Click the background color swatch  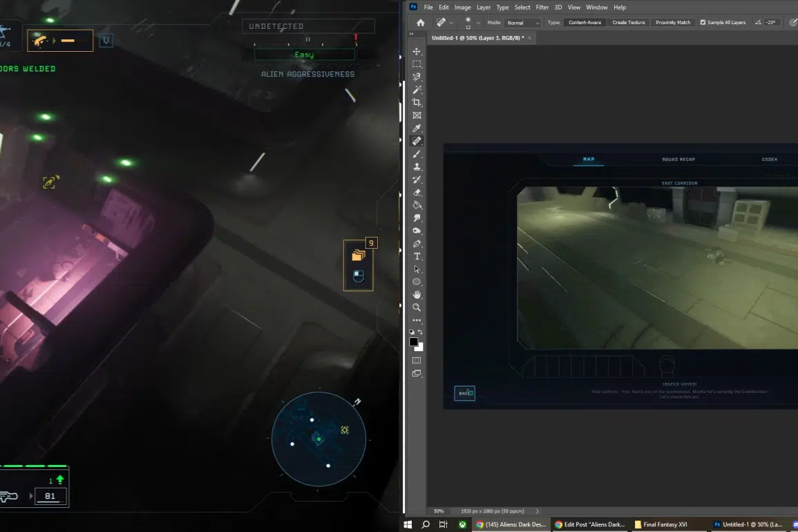419,348
